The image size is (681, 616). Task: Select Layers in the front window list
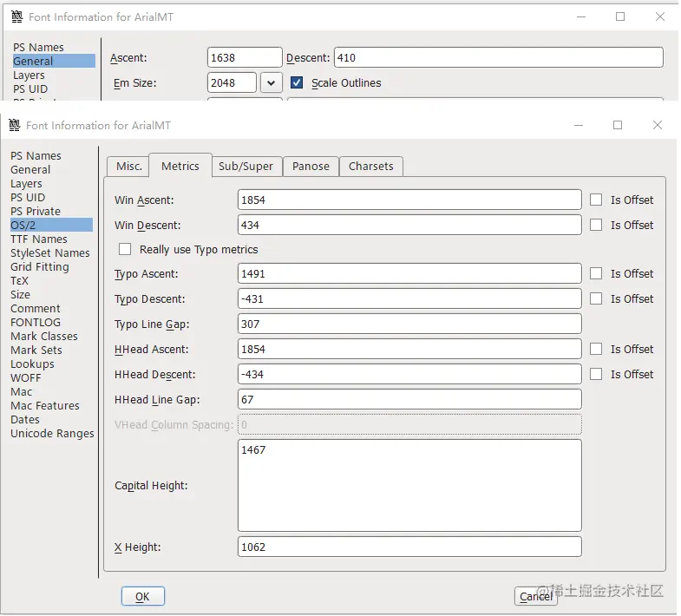point(26,183)
